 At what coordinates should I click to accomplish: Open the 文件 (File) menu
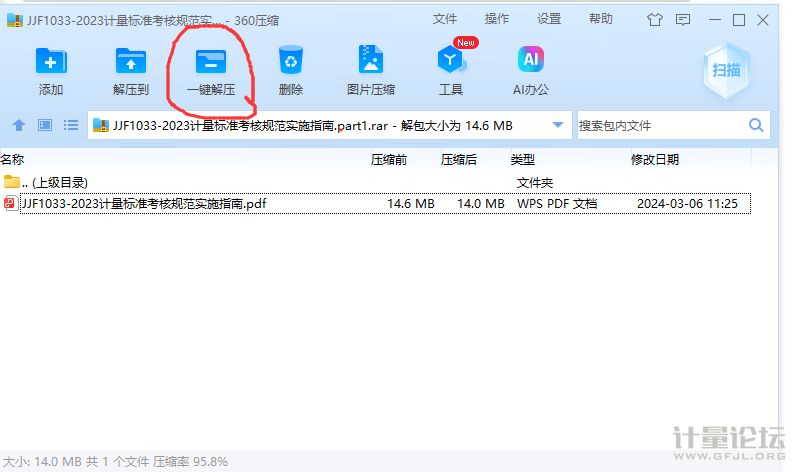point(445,19)
